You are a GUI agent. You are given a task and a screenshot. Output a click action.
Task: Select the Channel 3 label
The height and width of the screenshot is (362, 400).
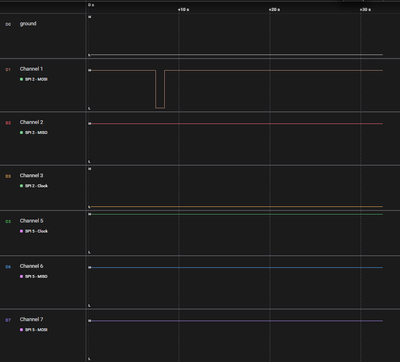31,175
